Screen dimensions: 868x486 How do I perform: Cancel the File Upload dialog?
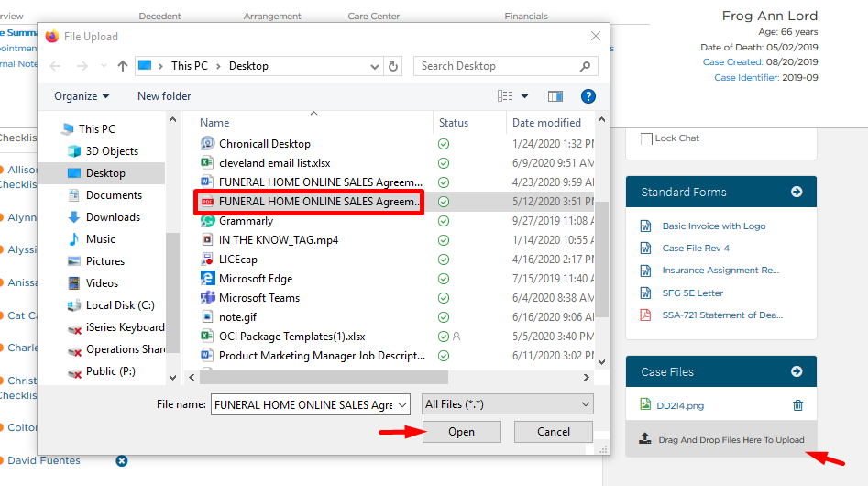553,432
